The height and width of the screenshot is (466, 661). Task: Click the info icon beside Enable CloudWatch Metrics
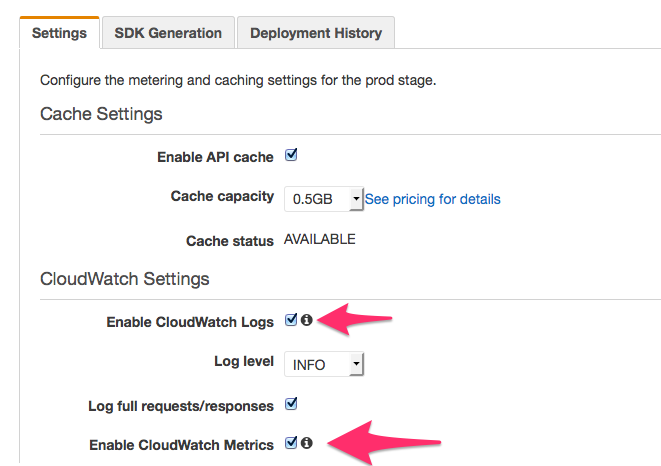click(x=307, y=442)
